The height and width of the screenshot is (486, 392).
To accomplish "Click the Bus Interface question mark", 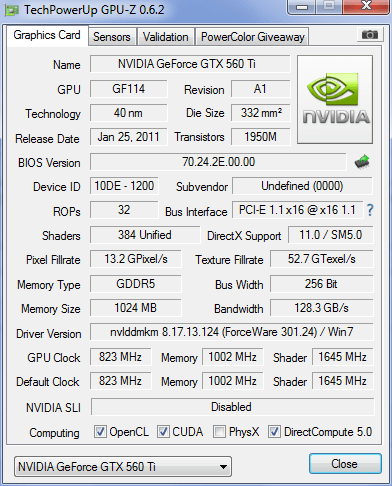I will coord(370,210).
